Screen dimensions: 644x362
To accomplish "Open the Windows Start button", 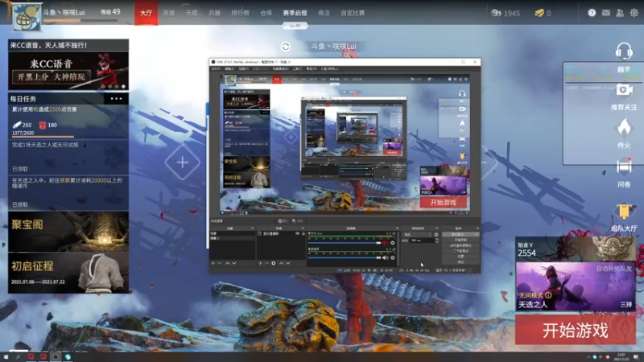I will pos(6,356).
